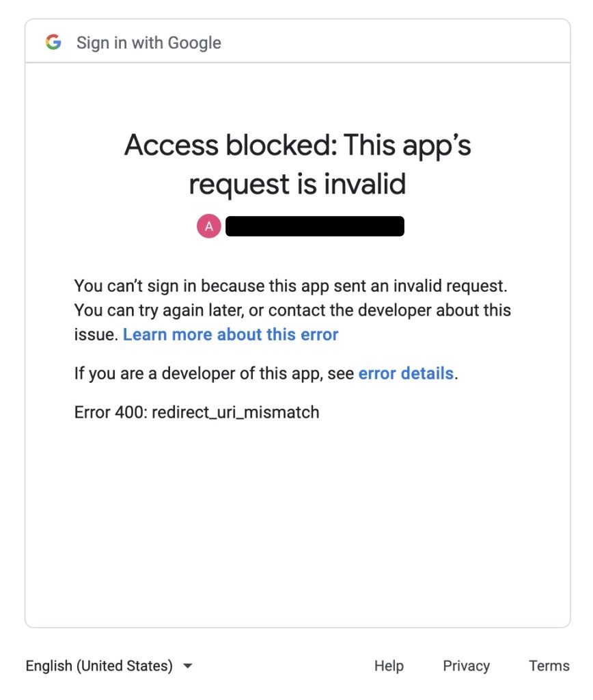593x700 pixels.
Task: Click the blacked-out account email bar
Action: coord(314,226)
